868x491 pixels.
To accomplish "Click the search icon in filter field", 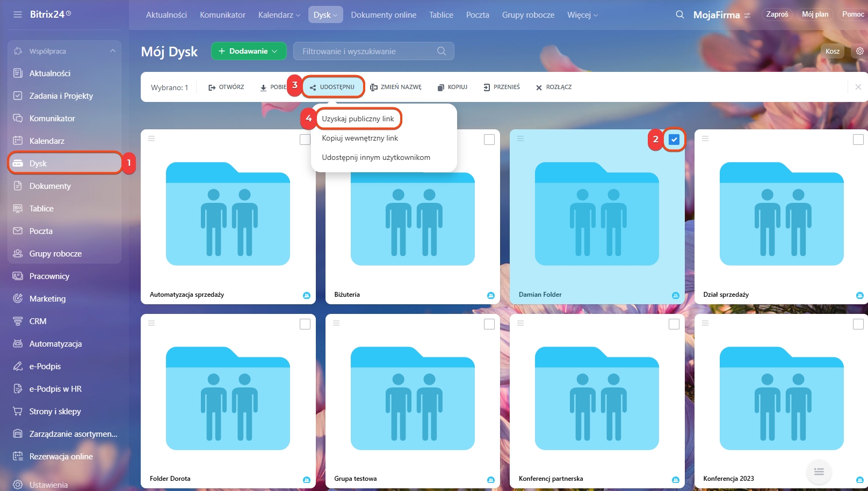I will pos(442,51).
